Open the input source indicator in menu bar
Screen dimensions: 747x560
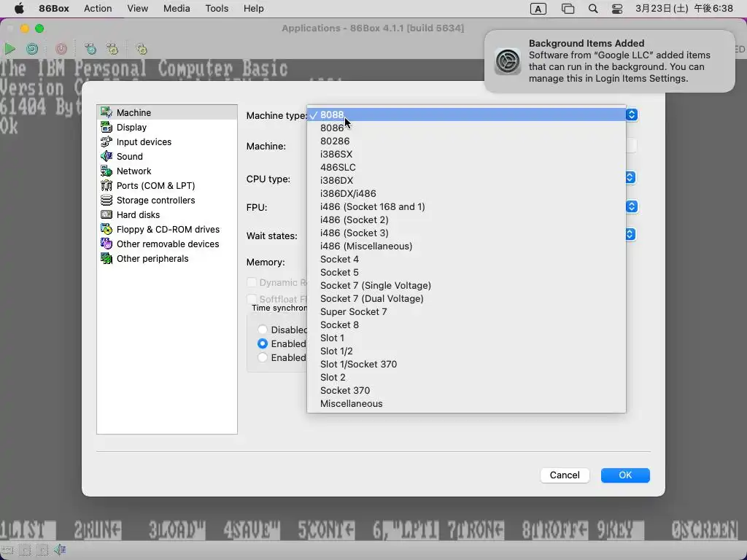click(x=538, y=9)
